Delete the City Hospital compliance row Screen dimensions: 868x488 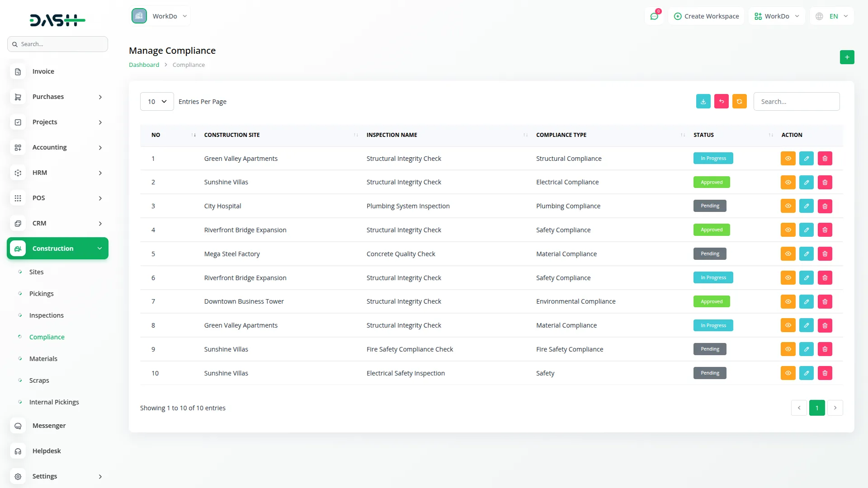click(825, 206)
